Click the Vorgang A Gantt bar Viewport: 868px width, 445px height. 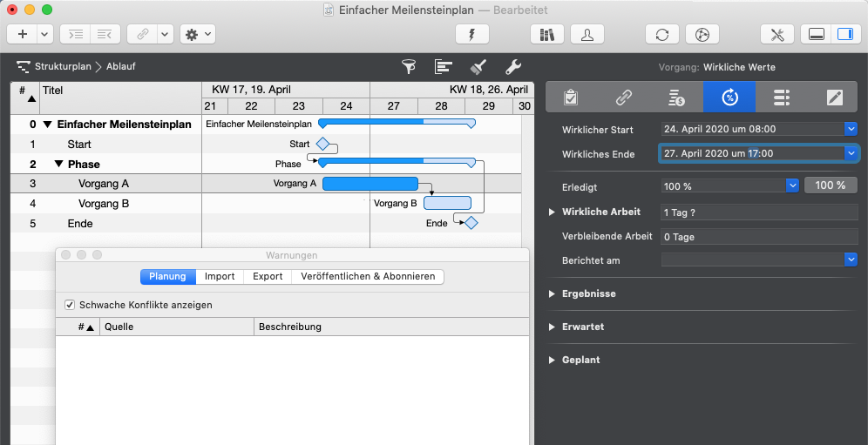click(370, 184)
